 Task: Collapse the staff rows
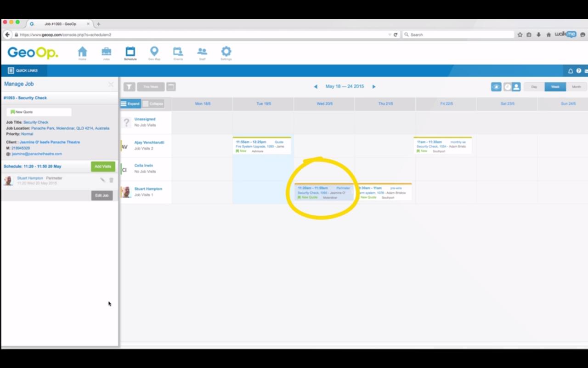pos(153,103)
